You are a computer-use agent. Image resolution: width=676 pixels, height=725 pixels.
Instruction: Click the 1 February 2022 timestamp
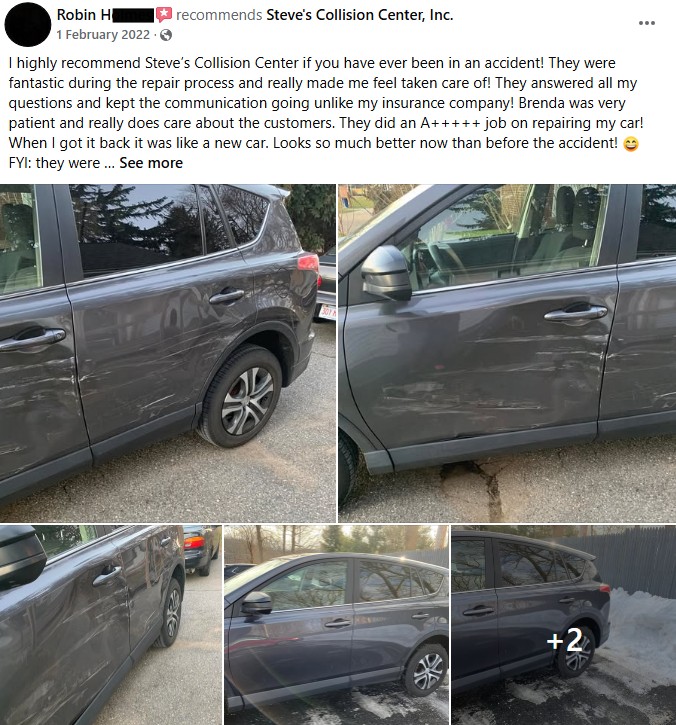tap(103, 35)
